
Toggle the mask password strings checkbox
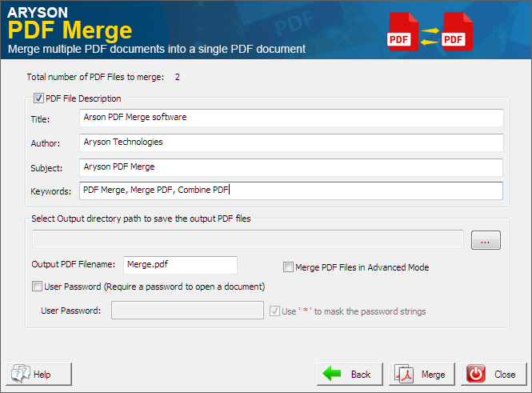[274, 311]
